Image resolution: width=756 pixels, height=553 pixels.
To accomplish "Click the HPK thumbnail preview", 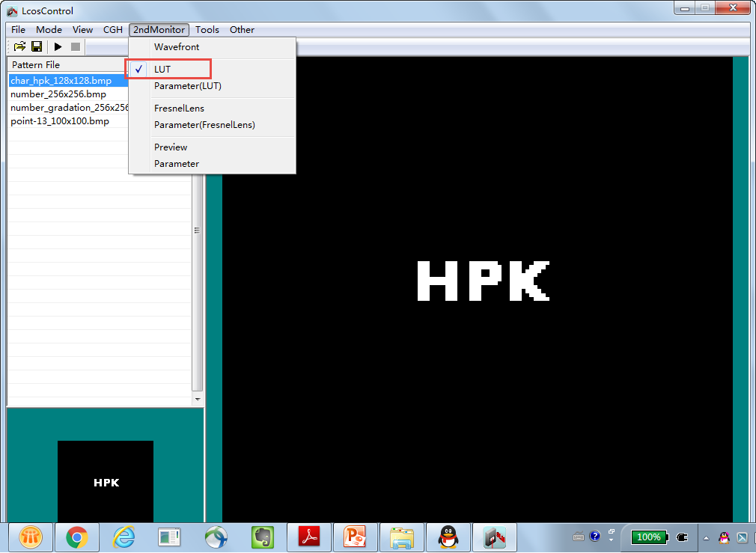I will tap(106, 481).
